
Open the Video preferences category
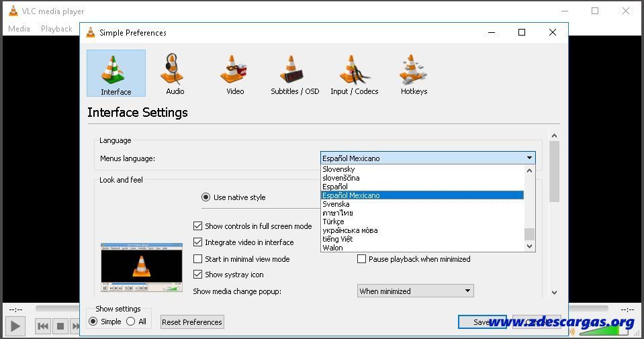tap(234, 74)
